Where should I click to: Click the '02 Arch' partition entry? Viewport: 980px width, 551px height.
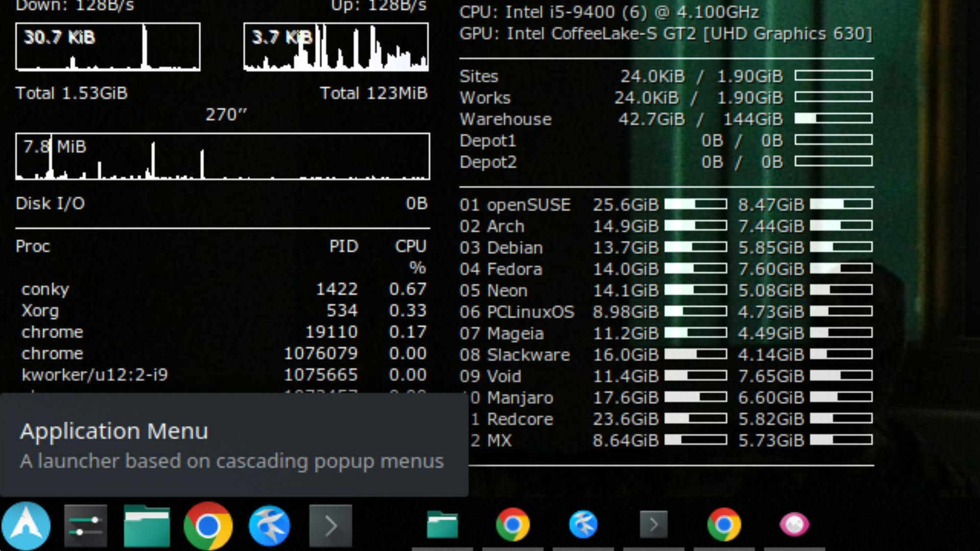492,227
